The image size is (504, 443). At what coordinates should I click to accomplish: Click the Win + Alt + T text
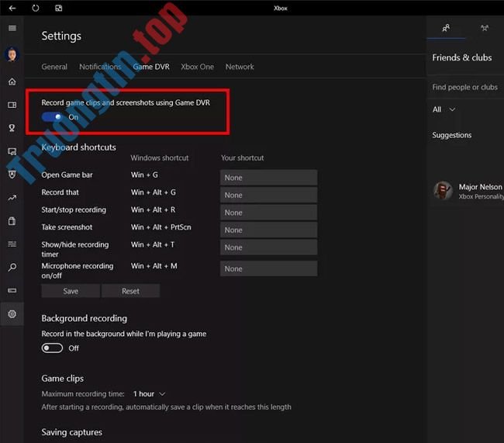pos(153,245)
